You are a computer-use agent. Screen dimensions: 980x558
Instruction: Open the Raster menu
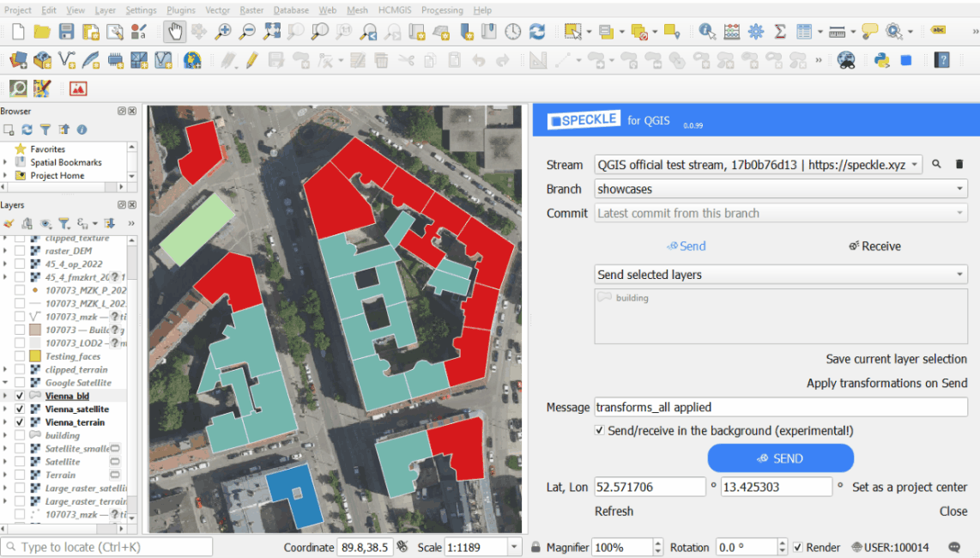point(251,10)
